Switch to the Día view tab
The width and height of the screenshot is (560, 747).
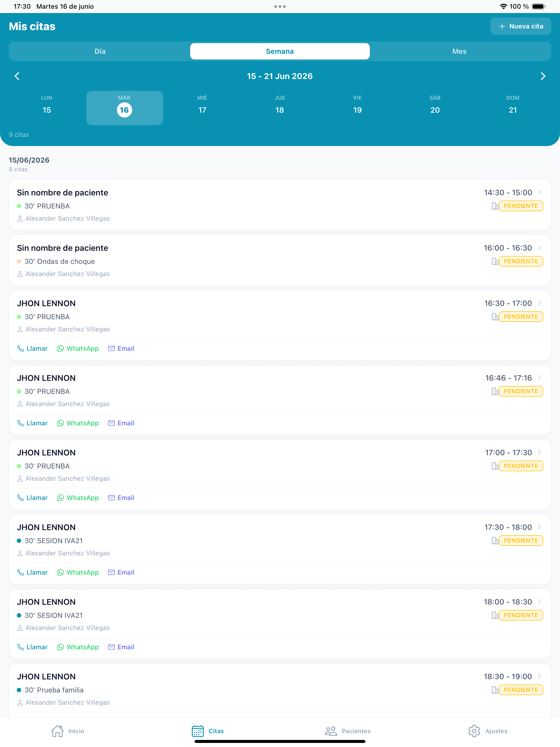pyautogui.click(x=100, y=51)
